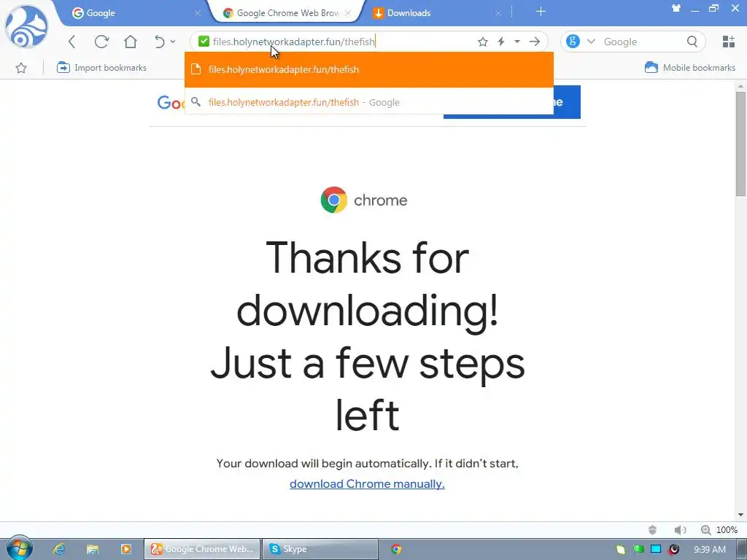Screen dimensions: 747x560
Task: Click the bookmarks bar star icon
Action: click(21, 68)
